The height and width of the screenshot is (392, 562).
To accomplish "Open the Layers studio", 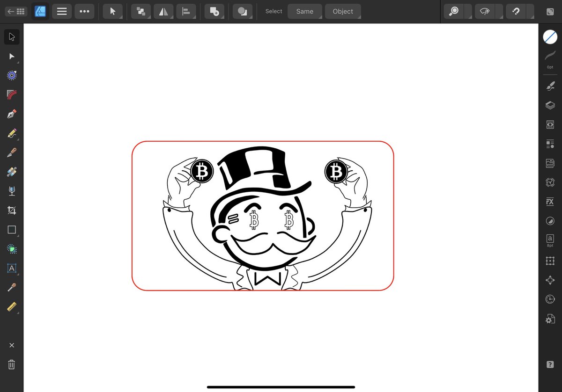I will pos(550,105).
